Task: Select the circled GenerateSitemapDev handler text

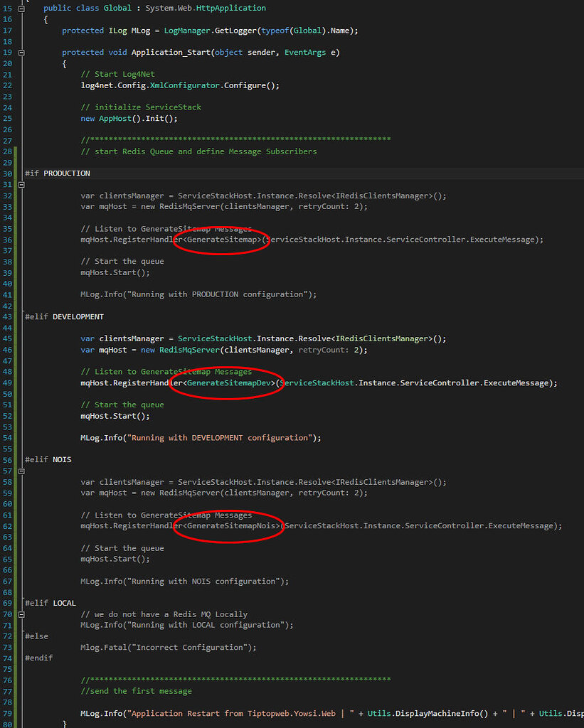Action: pyautogui.click(x=226, y=382)
